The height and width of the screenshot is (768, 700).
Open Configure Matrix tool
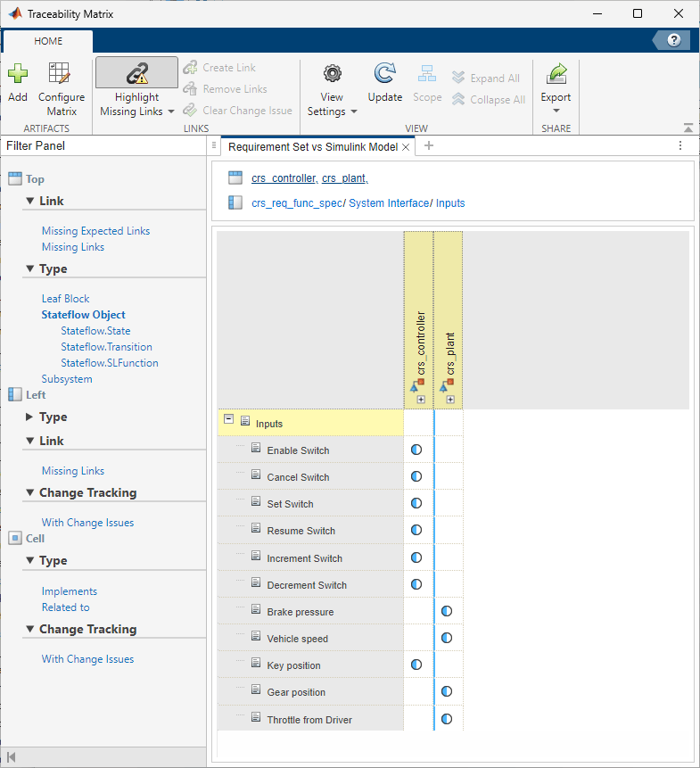[62, 89]
